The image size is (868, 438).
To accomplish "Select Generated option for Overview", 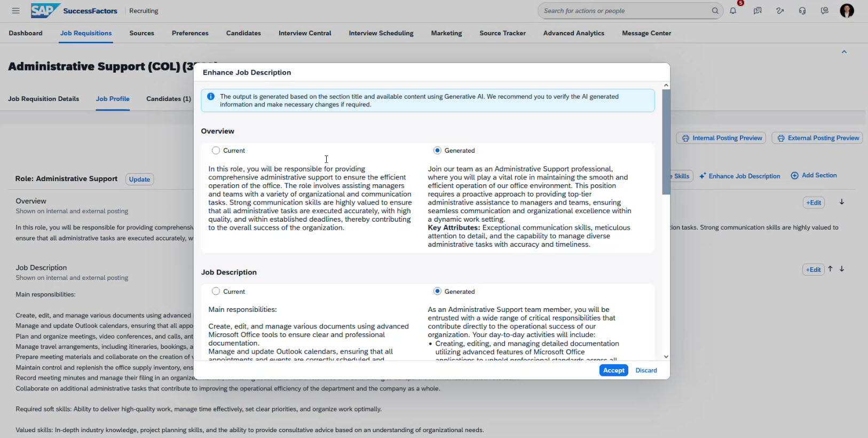I will click(x=437, y=151).
